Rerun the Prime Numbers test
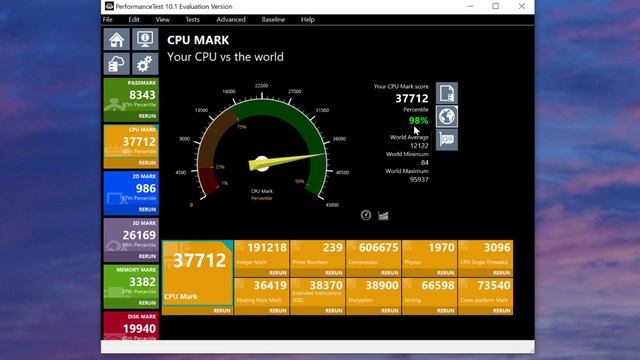Image resolution: width=640 pixels, height=360 pixels. point(333,273)
